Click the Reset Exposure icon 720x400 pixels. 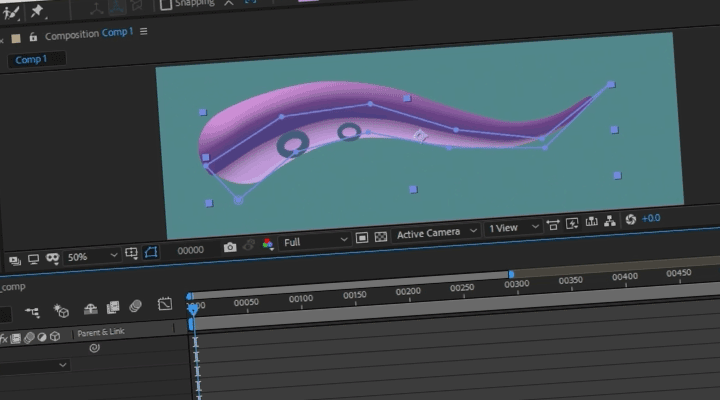[x=630, y=220]
